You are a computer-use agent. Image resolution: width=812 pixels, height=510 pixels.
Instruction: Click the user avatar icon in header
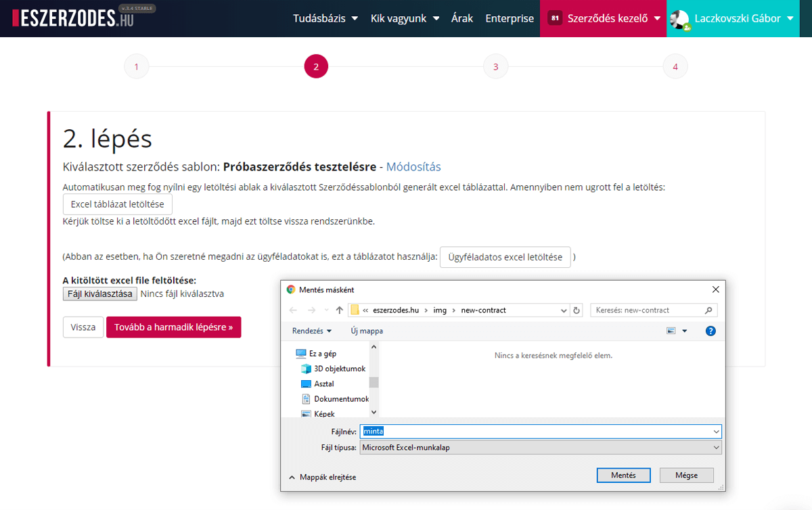click(679, 19)
